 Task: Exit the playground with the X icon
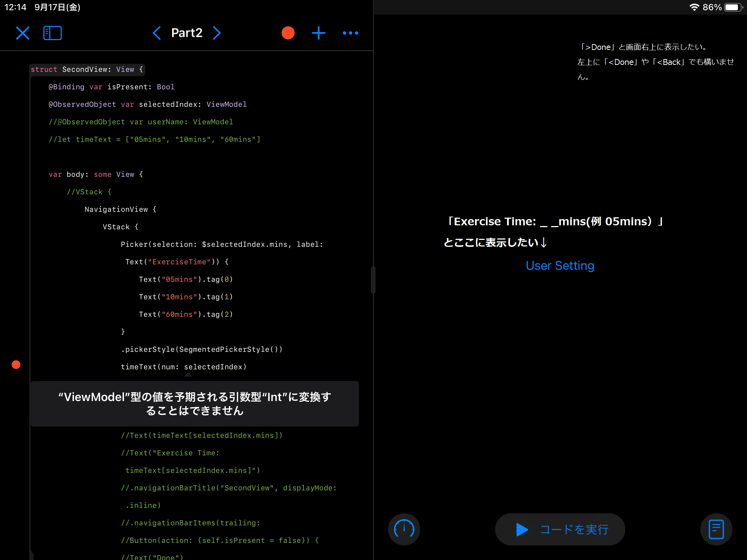23,33
